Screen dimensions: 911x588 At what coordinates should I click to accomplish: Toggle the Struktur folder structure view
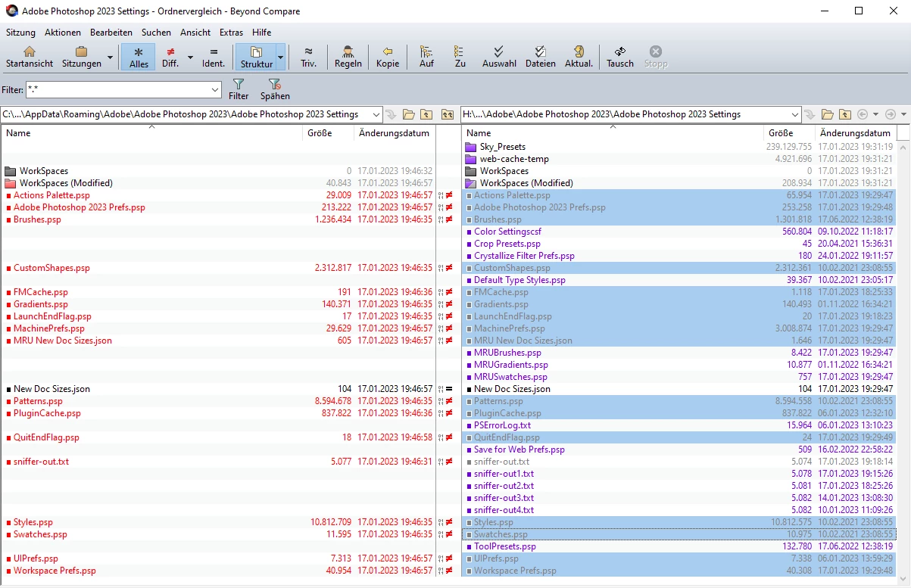[x=256, y=57]
